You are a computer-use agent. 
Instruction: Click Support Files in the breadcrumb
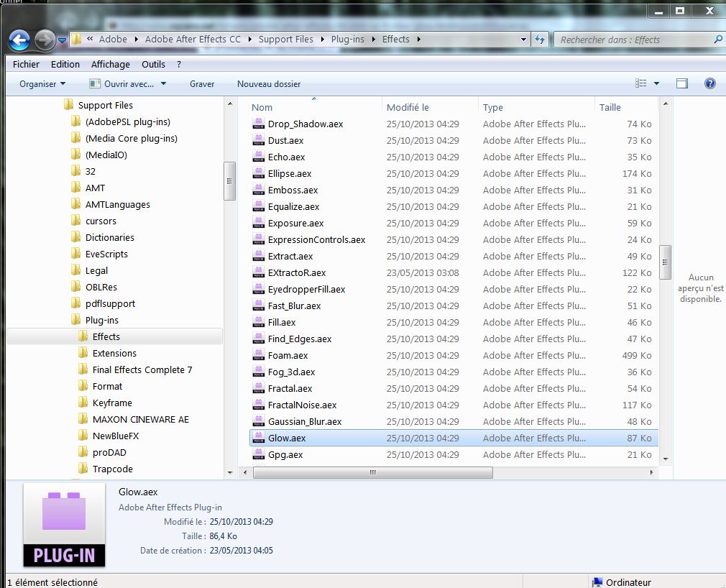coord(285,40)
